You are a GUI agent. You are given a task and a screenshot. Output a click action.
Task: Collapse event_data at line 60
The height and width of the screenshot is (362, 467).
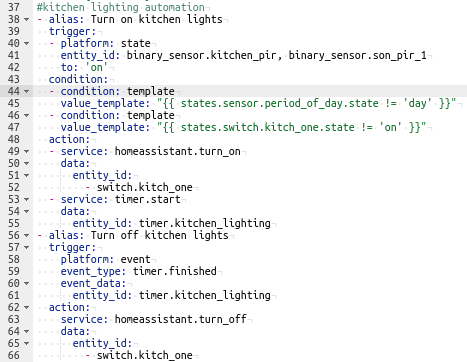(x=27, y=283)
